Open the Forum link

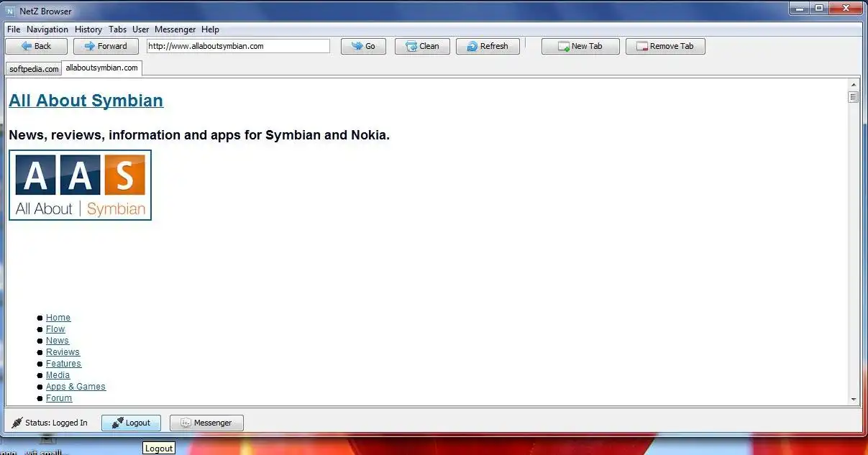(x=59, y=398)
